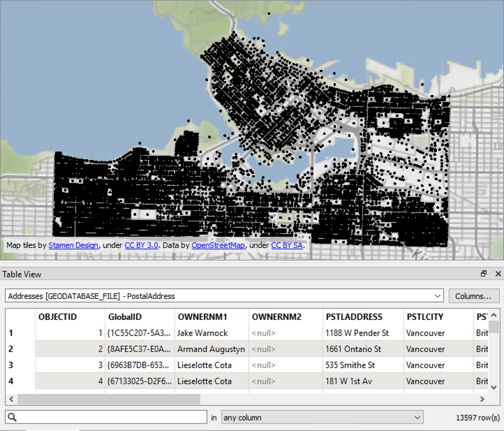The height and width of the screenshot is (431, 504).
Task: Click the table's vertical scroll down arrow
Action: click(494, 388)
